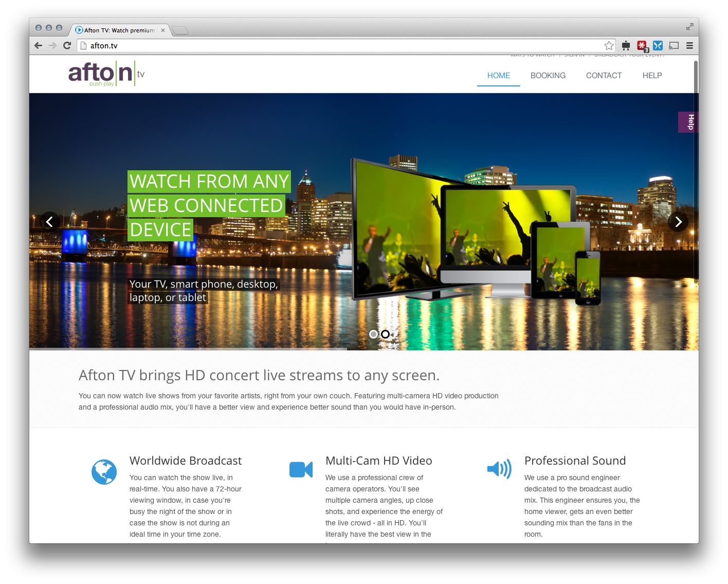Go to the previous slide arrow
The image size is (728, 584).
point(50,222)
